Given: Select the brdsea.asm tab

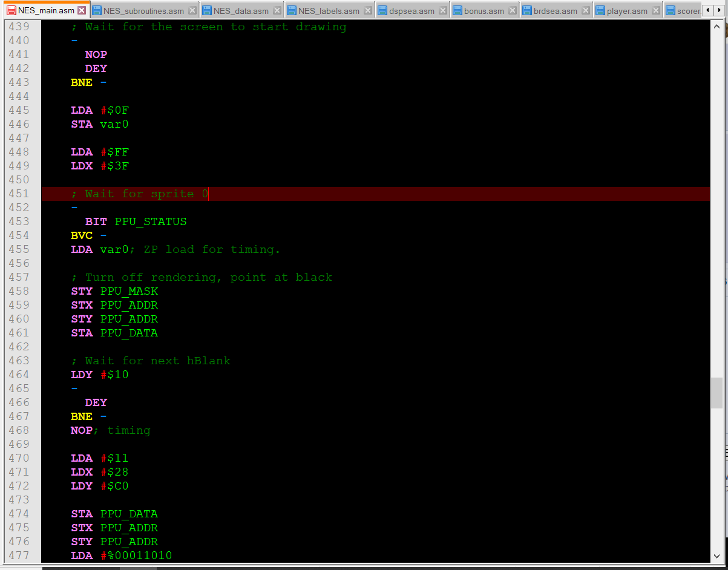Looking at the screenshot, I should (555, 11).
